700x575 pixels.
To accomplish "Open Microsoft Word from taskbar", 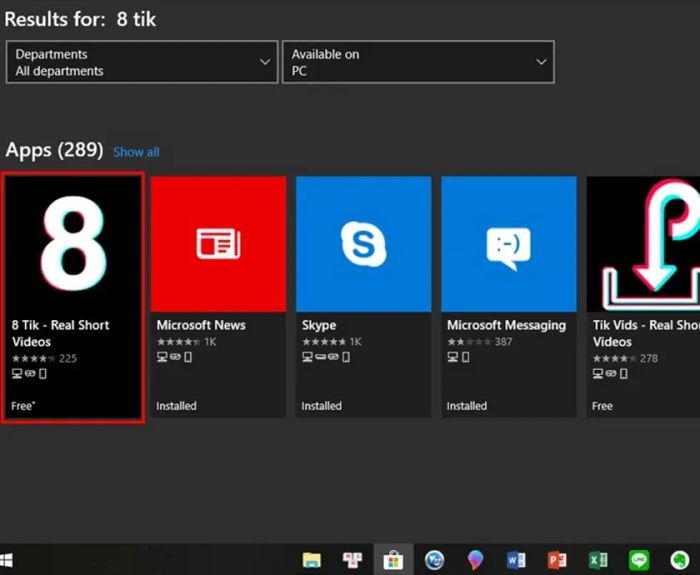I will pos(516,560).
